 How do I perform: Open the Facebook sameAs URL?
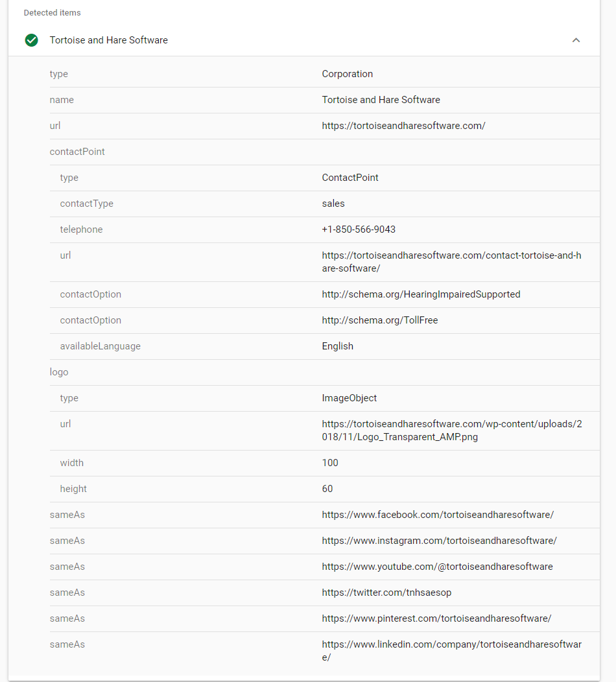click(438, 515)
